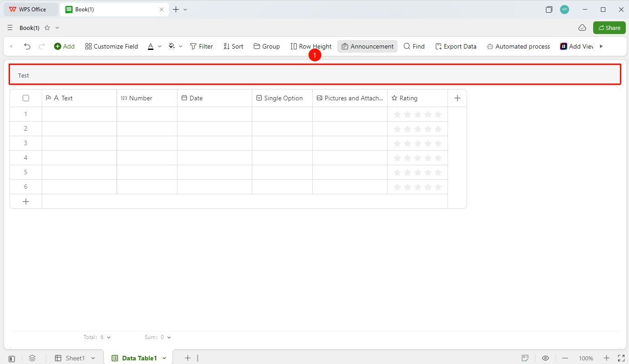Open Customize Field in the toolbar

click(112, 46)
